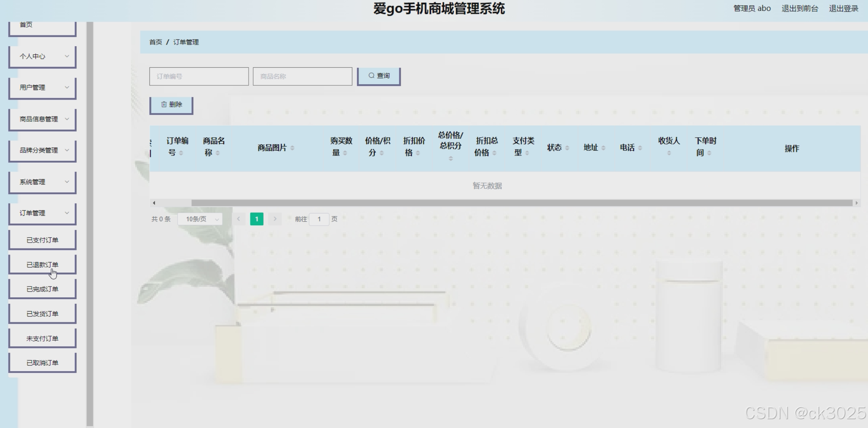Open the 已退款订单 submenu item

(x=42, y=265)
